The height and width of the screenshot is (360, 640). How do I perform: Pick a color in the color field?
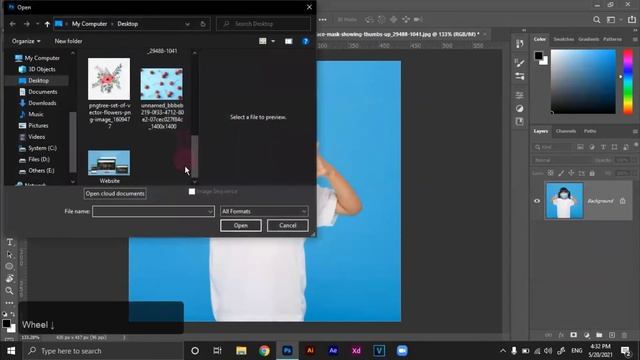(583, 82)
